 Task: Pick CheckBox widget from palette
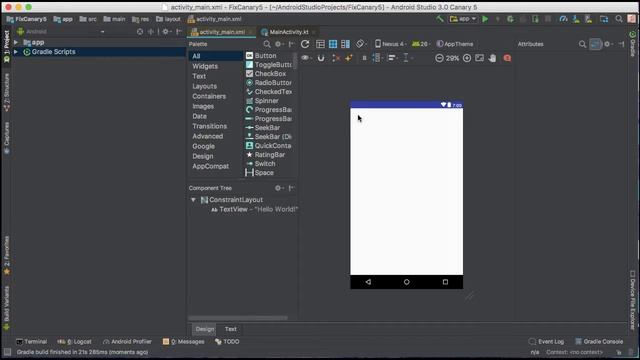(x=266, y=73)
